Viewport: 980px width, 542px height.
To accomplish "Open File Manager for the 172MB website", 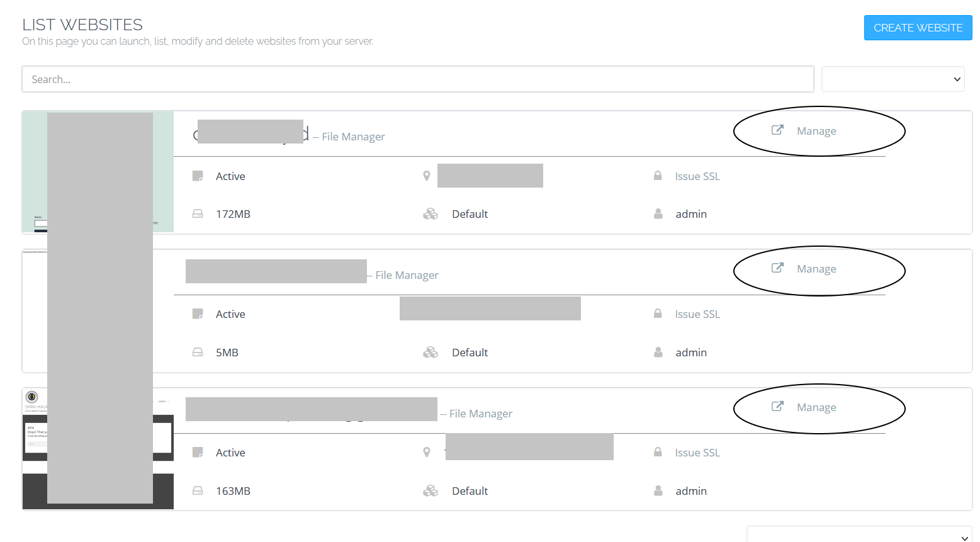I will coord(353,137).
